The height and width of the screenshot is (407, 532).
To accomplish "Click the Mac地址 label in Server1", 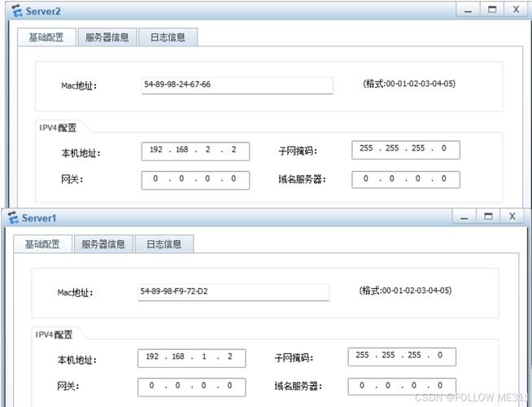I will coord(75,292).
